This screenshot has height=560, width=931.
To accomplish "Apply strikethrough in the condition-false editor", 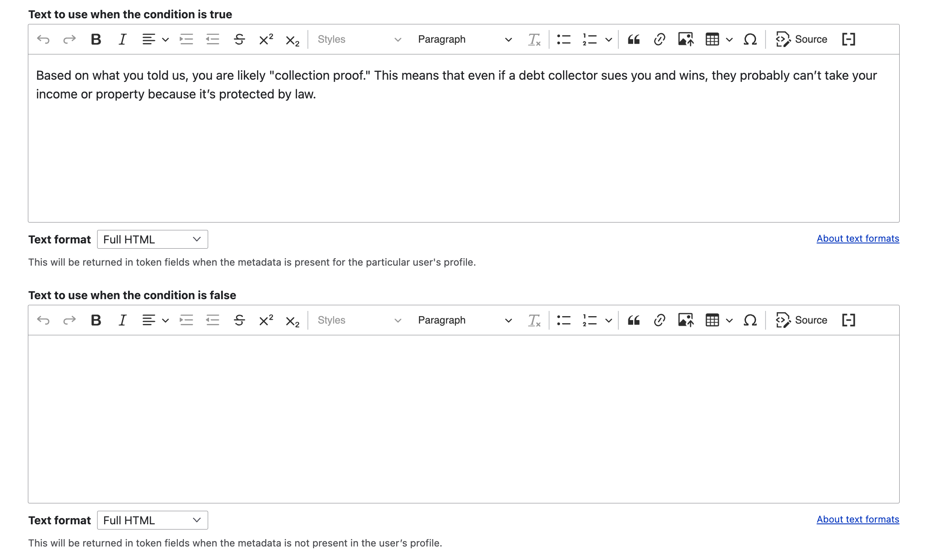I will pos(239,320).
